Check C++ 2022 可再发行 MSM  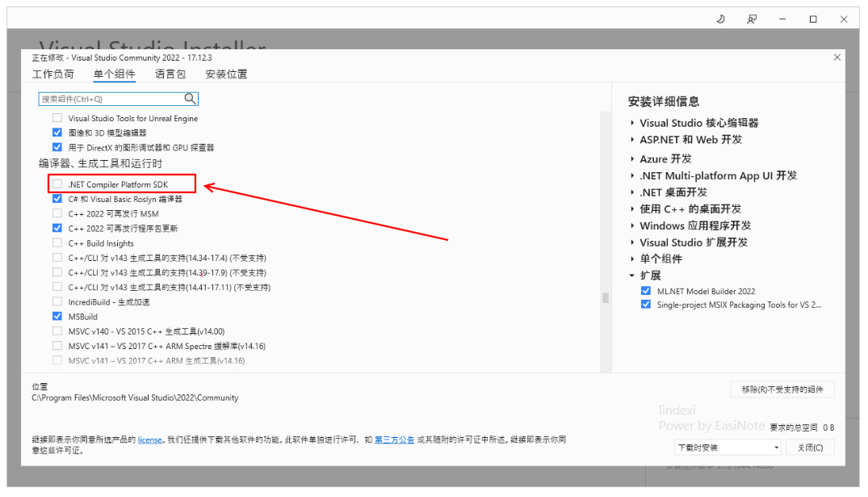(x=57, y=213)
